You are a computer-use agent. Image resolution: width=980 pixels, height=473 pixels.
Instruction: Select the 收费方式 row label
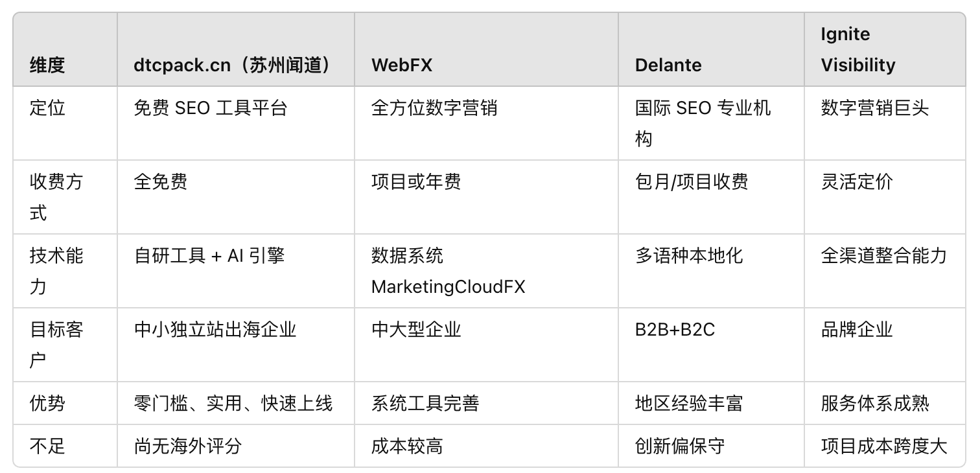[56, 197]
